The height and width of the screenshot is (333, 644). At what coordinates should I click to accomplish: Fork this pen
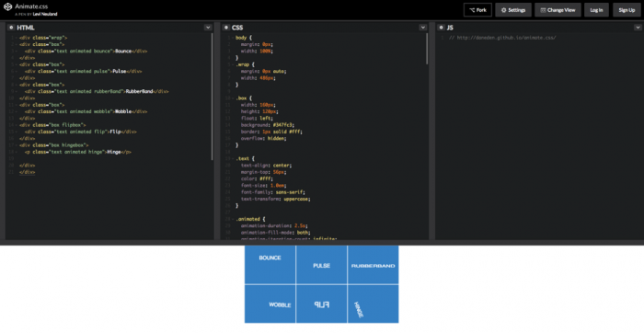click(x=477, y=10)
